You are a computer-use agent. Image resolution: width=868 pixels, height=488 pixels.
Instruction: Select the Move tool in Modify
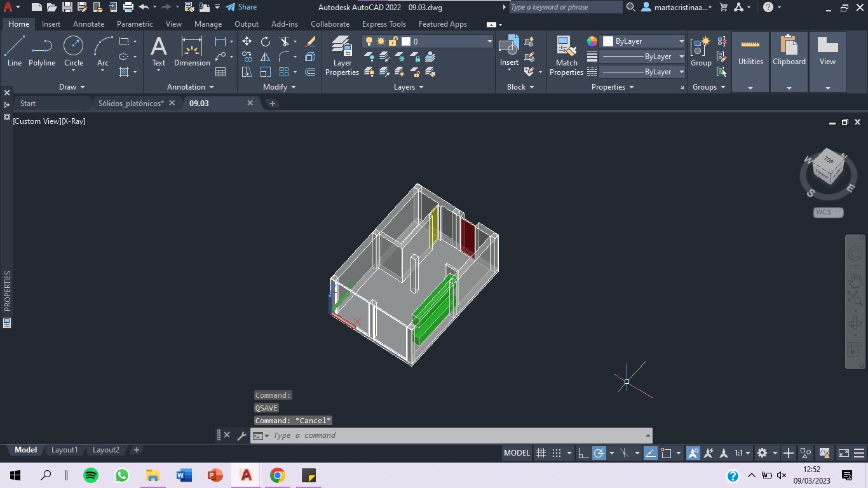coord(247,41)
